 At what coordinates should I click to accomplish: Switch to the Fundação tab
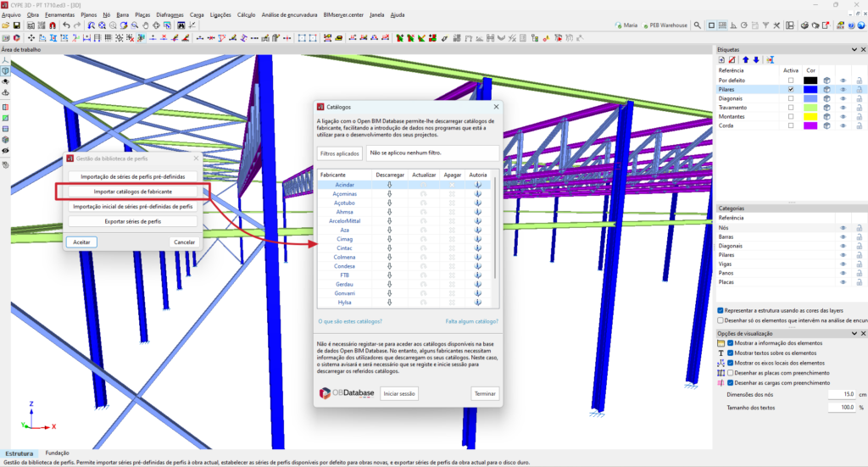tap(58, 453)
